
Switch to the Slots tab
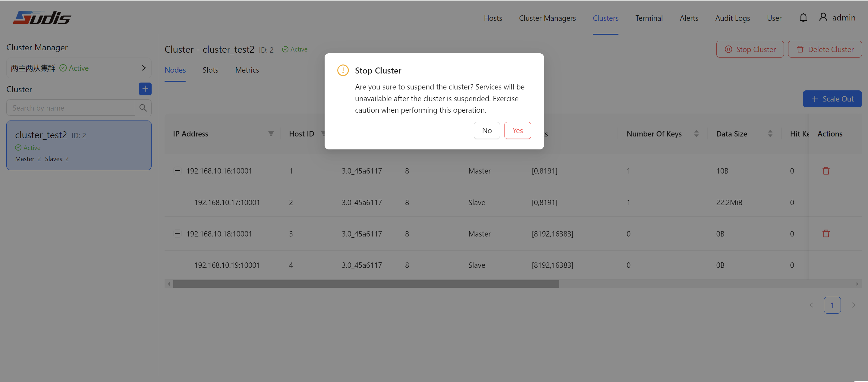(x=210, y=70)
